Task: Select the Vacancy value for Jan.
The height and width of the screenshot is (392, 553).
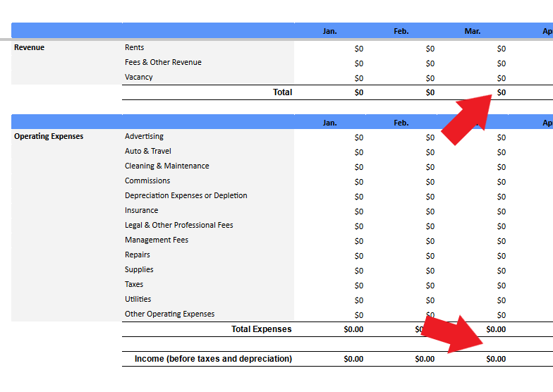Action: pyautogui.click(x=358, y=79)
